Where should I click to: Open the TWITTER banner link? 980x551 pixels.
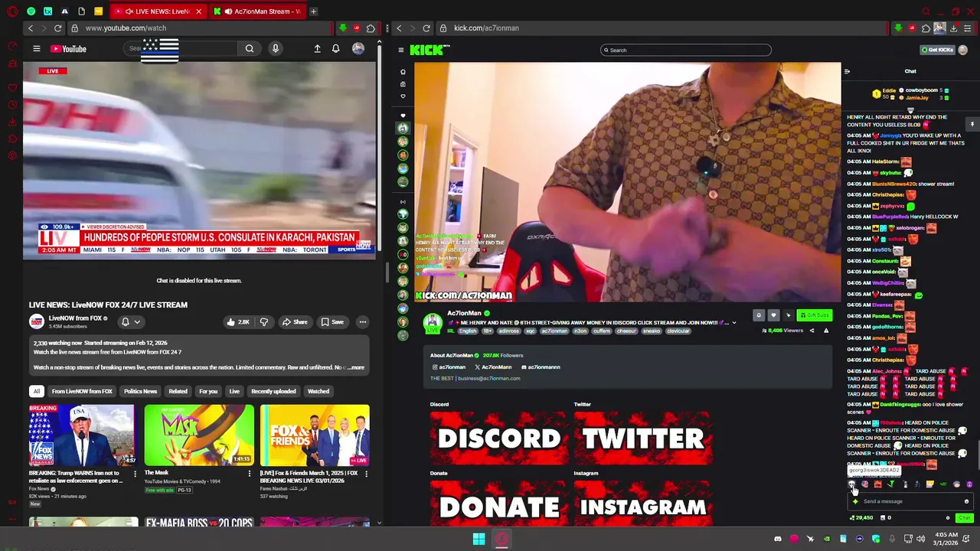[x=643, y=439]
